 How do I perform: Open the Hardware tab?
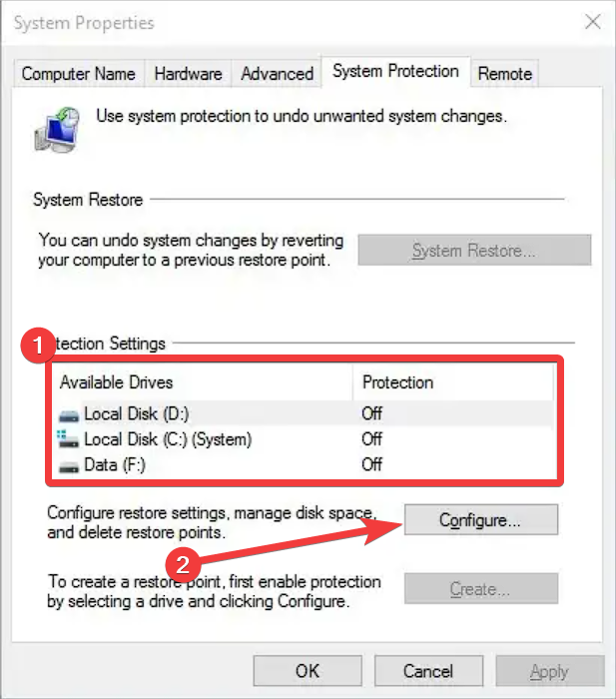[188, 74]
